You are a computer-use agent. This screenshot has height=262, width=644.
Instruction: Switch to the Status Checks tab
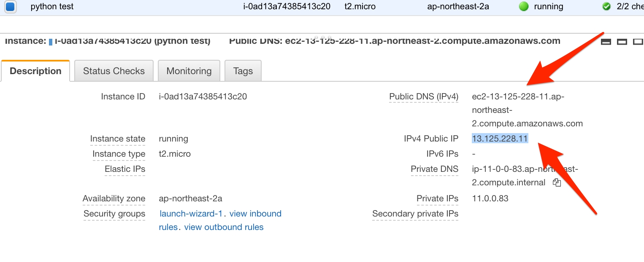pos(114,71)
